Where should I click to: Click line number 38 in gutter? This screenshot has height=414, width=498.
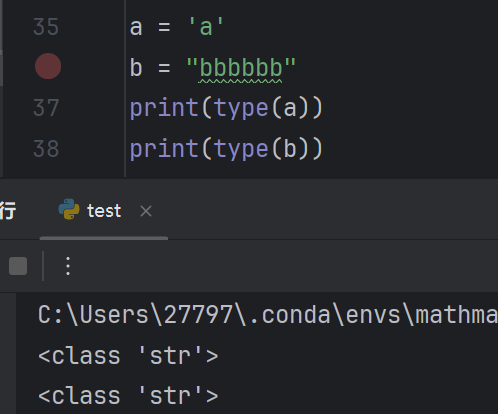(46, 149)
